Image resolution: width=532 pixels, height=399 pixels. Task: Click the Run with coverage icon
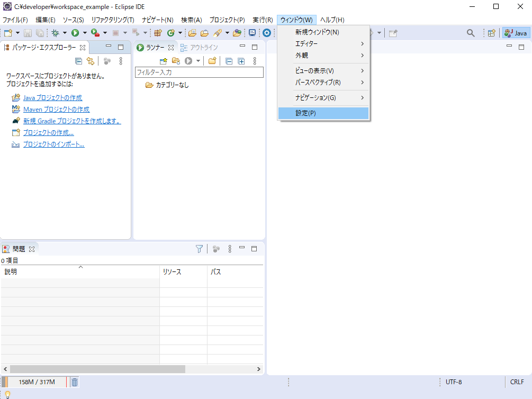95,33
